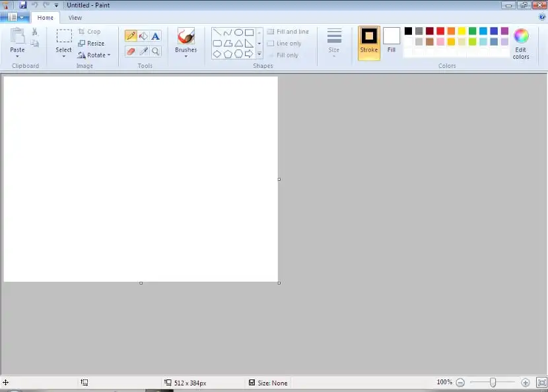Select the Magnifier tool
Image resolution: width=548 pixels, height=392 pixels.
[x=156, y=51]
